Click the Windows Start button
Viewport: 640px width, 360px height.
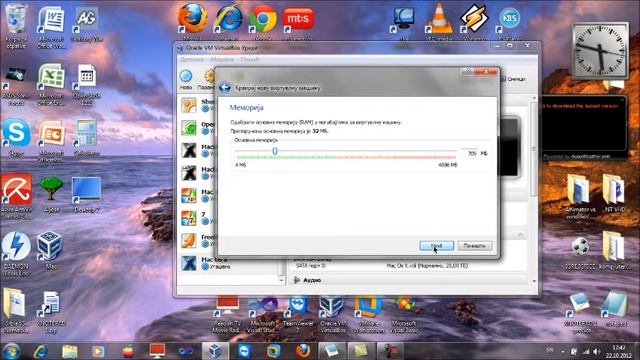(11, 351)
